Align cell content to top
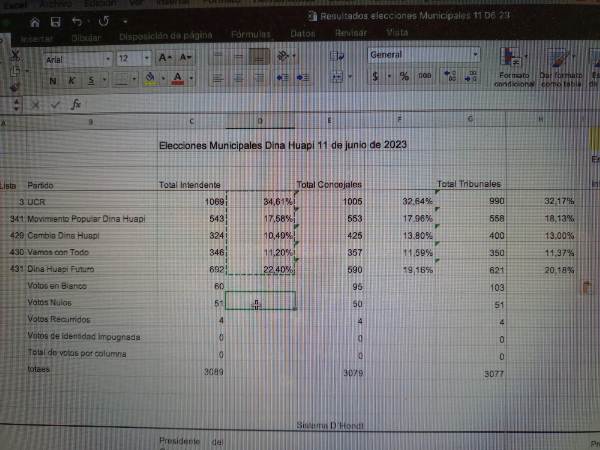Screen dimensions: 600x450 218,57
